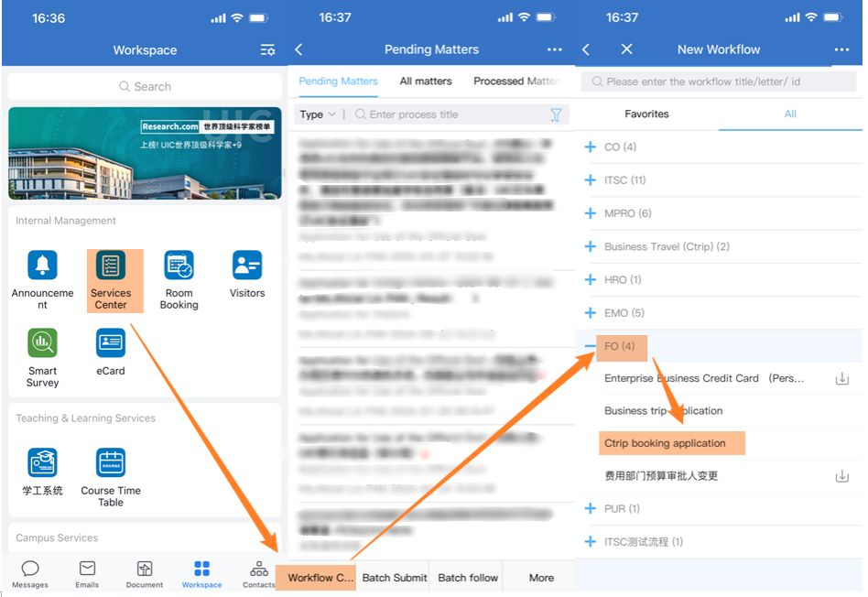The width and height of the screenshot is (868, 597).
Task: Switch to the All matters tab
Action: 426,81
